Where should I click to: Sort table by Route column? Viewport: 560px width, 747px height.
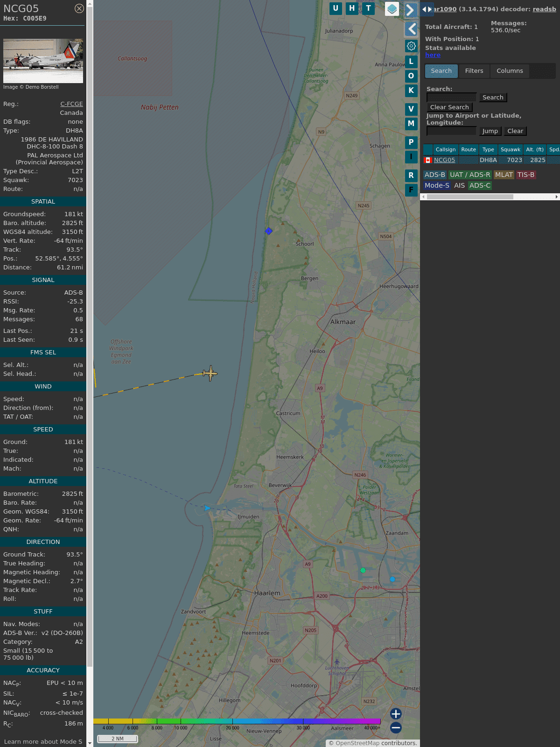(x=469, y=149)
